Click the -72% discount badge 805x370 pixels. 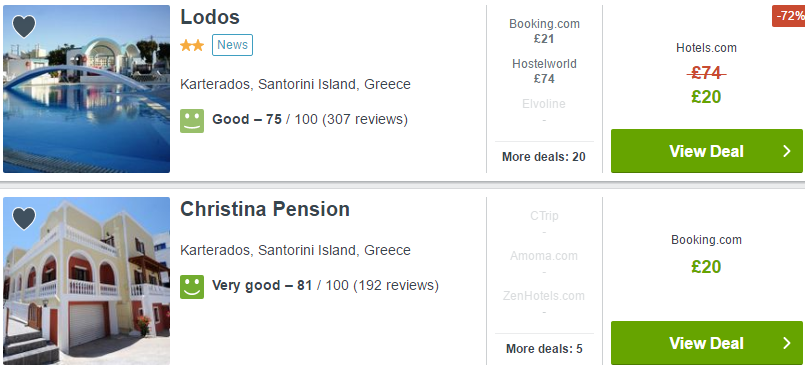pos(789,16)
